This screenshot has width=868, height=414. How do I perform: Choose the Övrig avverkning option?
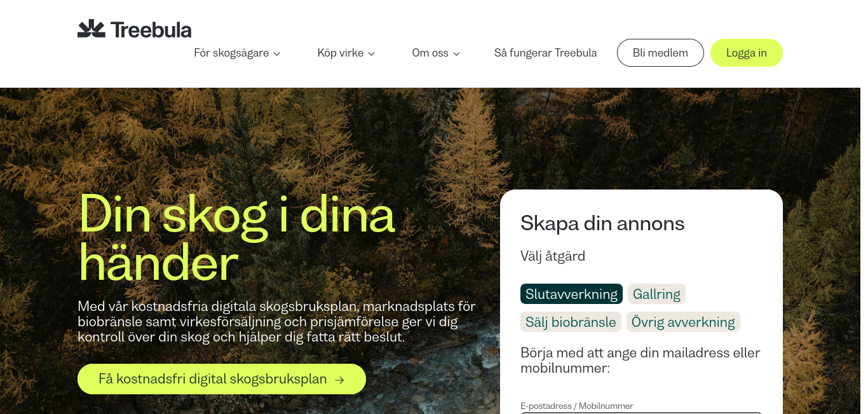683,322
